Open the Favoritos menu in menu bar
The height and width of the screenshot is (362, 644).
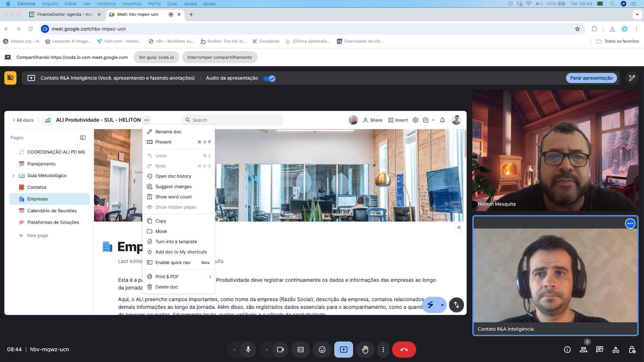tap(132, 4)
